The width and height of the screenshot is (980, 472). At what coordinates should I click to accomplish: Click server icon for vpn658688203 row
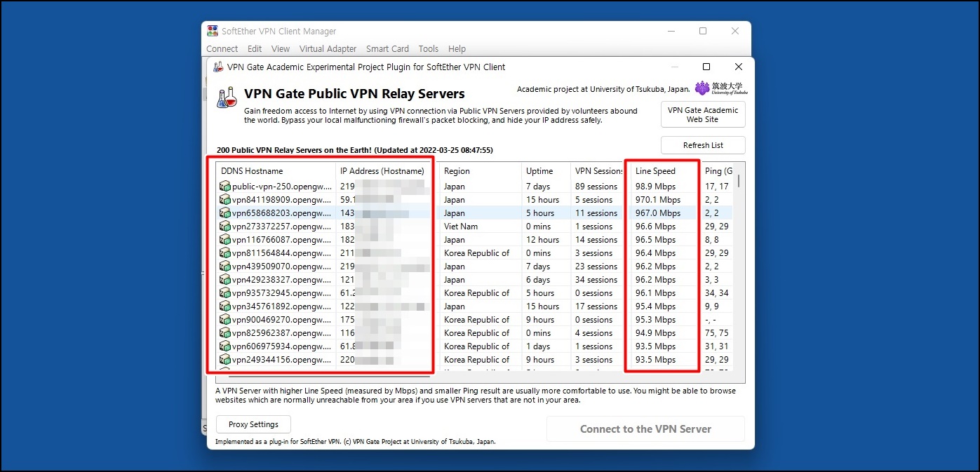point(225,213)
